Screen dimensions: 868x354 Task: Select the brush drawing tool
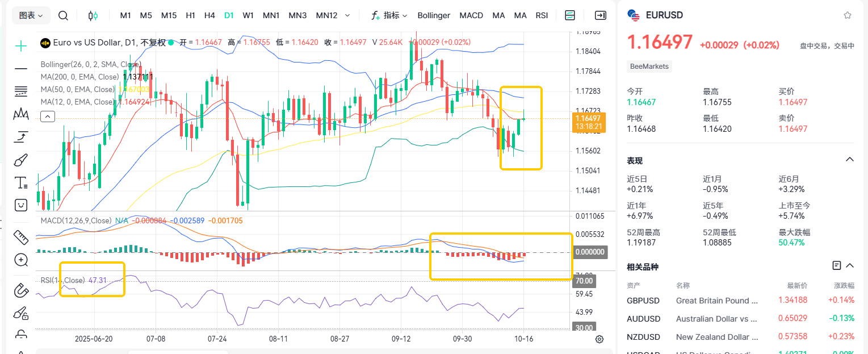(x=21, y=160)
